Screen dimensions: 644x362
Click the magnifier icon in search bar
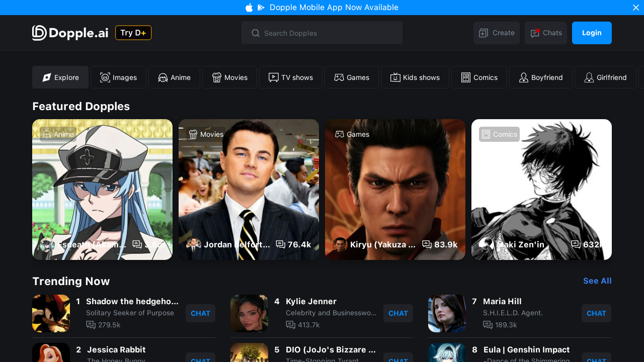coord(256,33)
